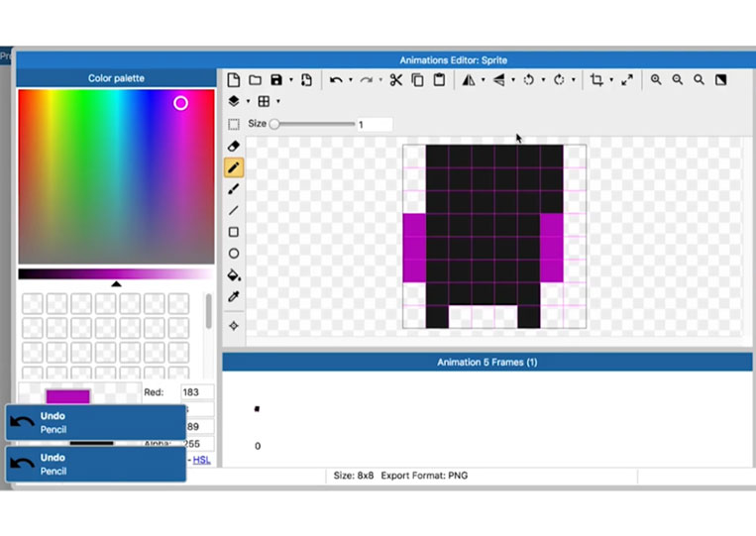Cut selection with the scissors icon
The width and height of the screenshot is (756, 536).
tap(396, 80)
